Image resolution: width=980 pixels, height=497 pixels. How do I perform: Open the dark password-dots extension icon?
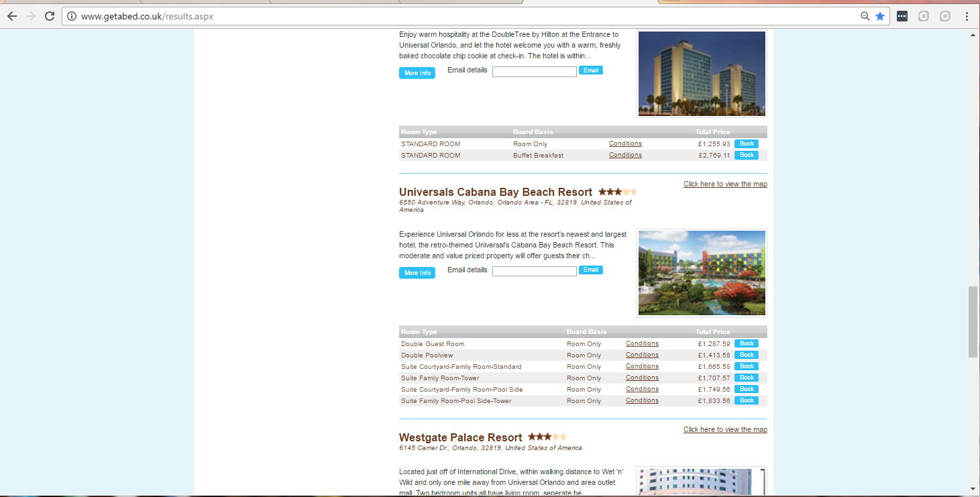point(902,16)
